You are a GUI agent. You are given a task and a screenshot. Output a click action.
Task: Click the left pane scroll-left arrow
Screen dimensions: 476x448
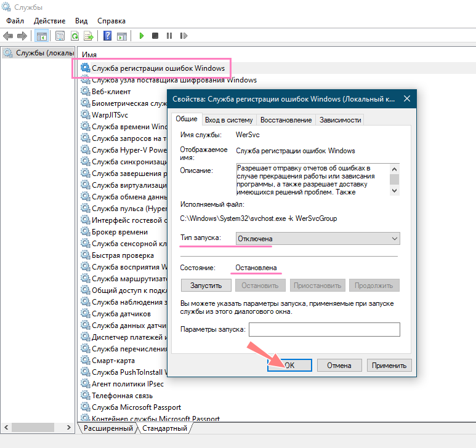[x=6, y=428]
